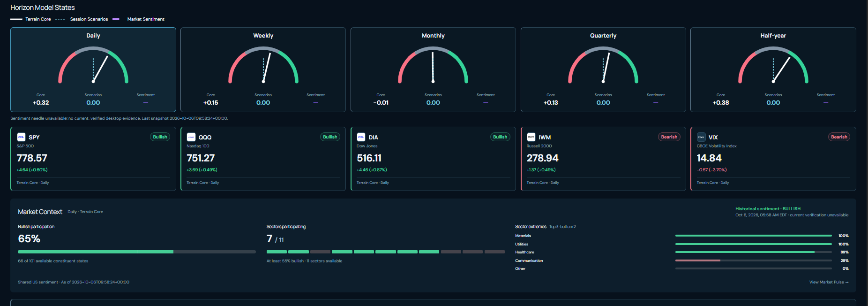The height and width of the screenshot is (306, 868).
Task: Select the Daily horizon card
Action: pos(93,69)
